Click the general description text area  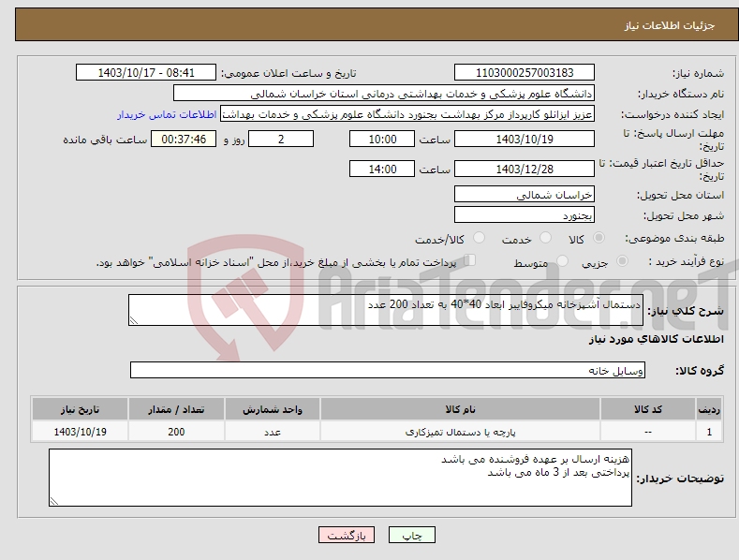386,310
